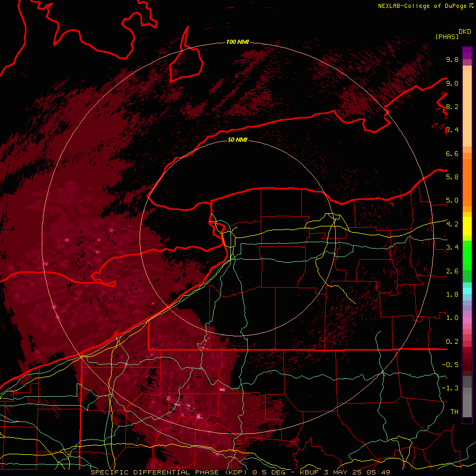Click the 50 NMI range ring label
The height and width of the screenshot is (476, 476).
[237, 140]
